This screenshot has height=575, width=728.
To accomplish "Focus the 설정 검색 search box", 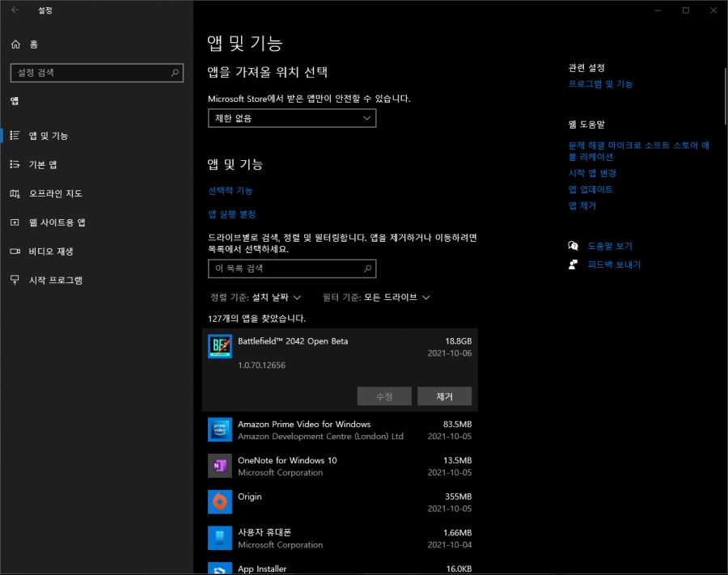I will point(89,73).
